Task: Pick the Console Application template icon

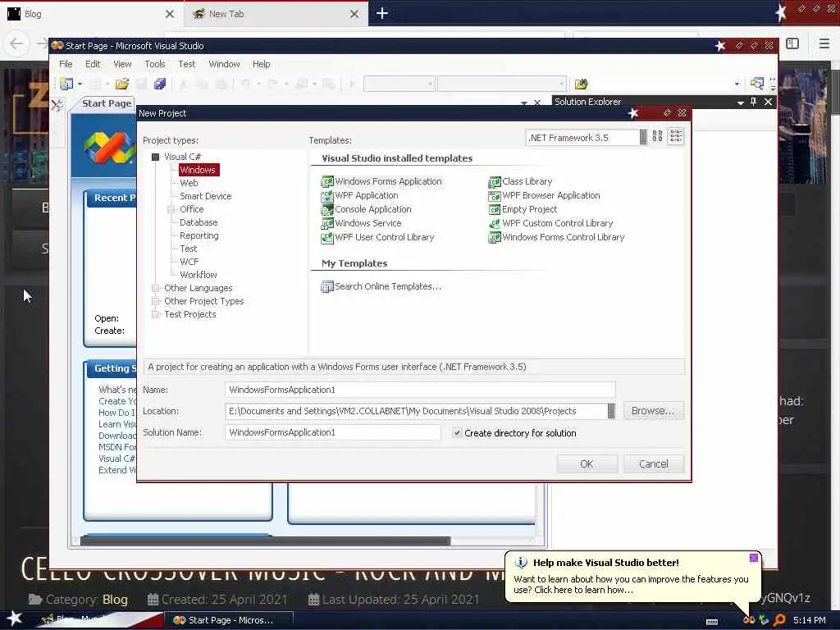Action: 326,209
